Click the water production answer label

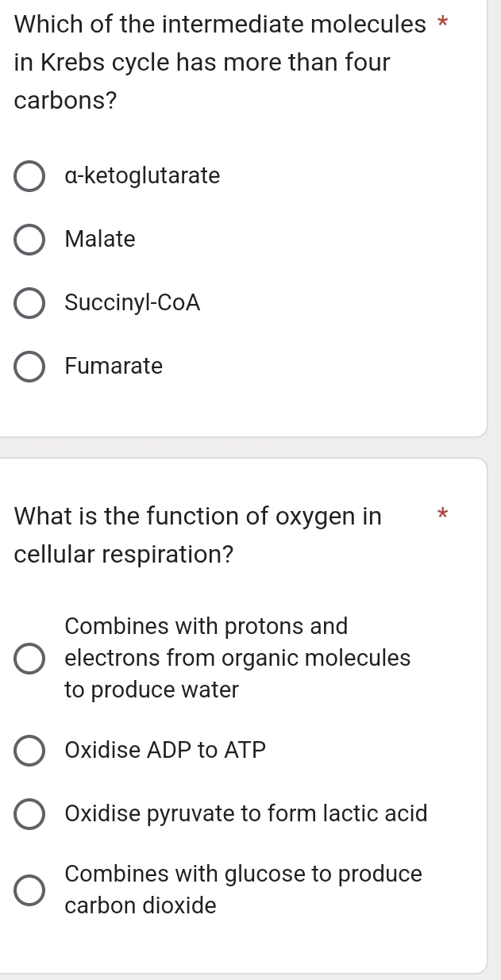click(238, 658)
